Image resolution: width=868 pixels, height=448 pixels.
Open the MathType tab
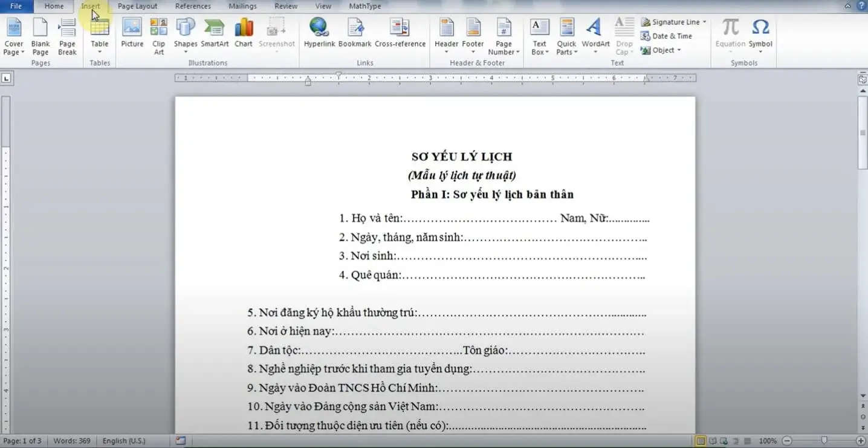point(365,6)
